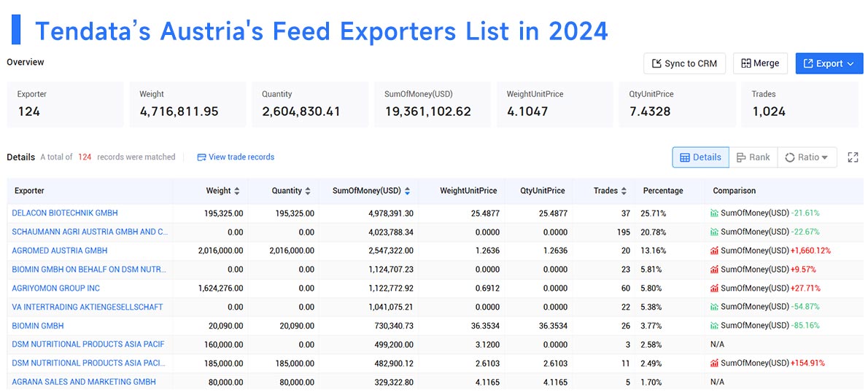Open BIOMIN GMBH exporter link
The image size is (868, 392).
click(38, 325)
